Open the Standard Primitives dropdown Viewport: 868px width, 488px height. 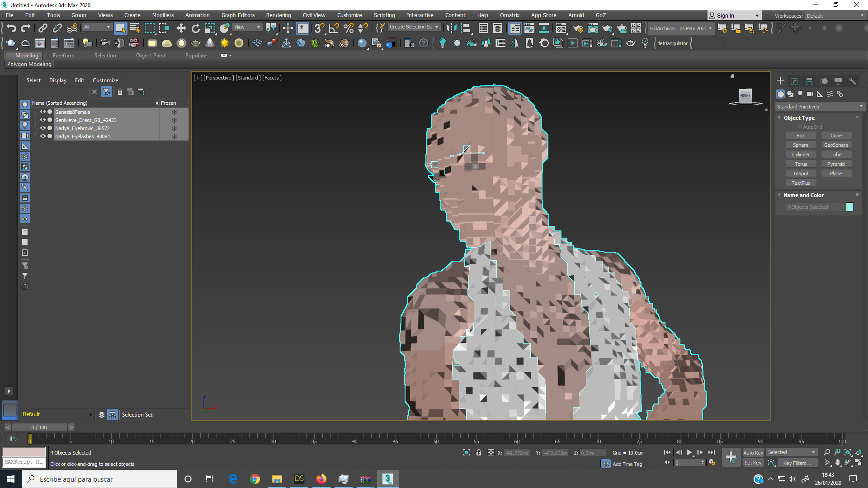coord(819,107)
